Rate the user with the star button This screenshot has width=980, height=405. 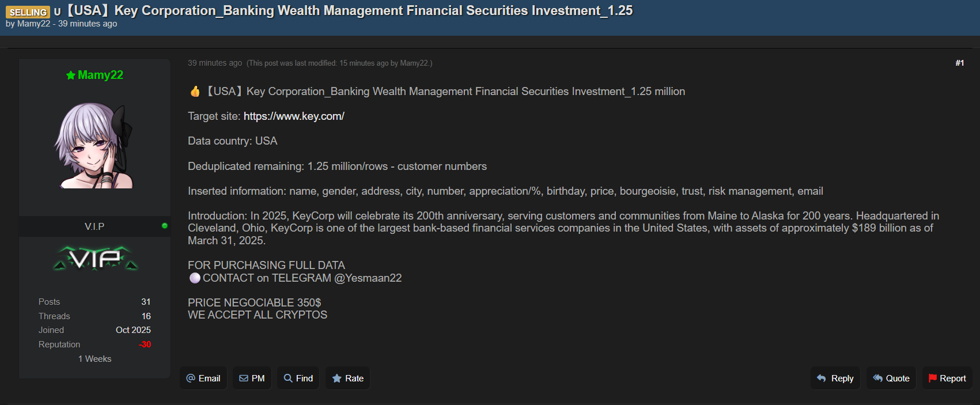(x=347, y=378)
